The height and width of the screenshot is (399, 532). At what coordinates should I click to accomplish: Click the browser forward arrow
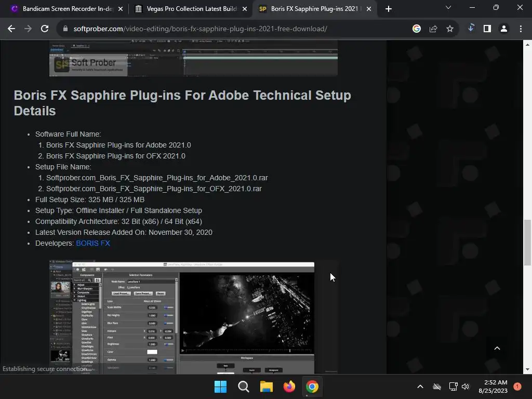[x=28, y=29]
